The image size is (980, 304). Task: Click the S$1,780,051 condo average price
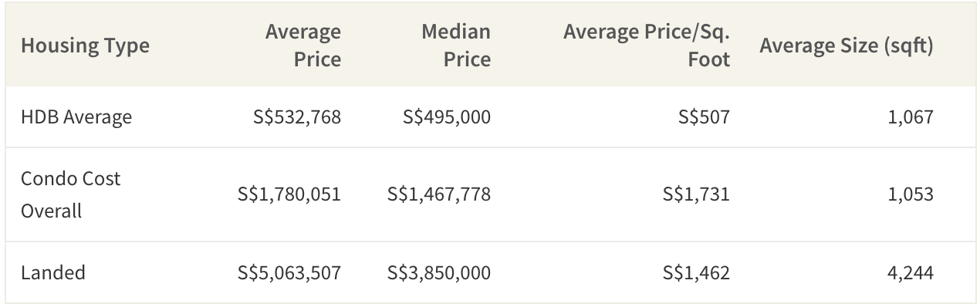[x=289, y=194]
